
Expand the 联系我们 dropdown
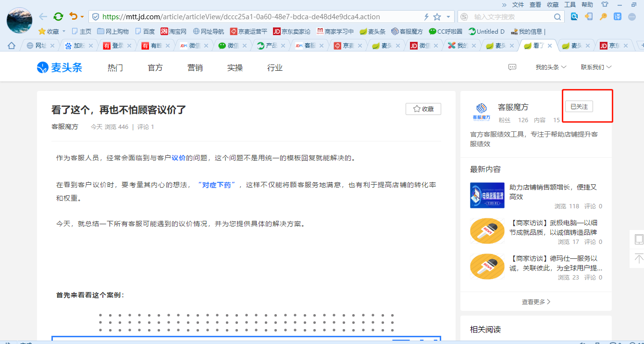[596, 67]
